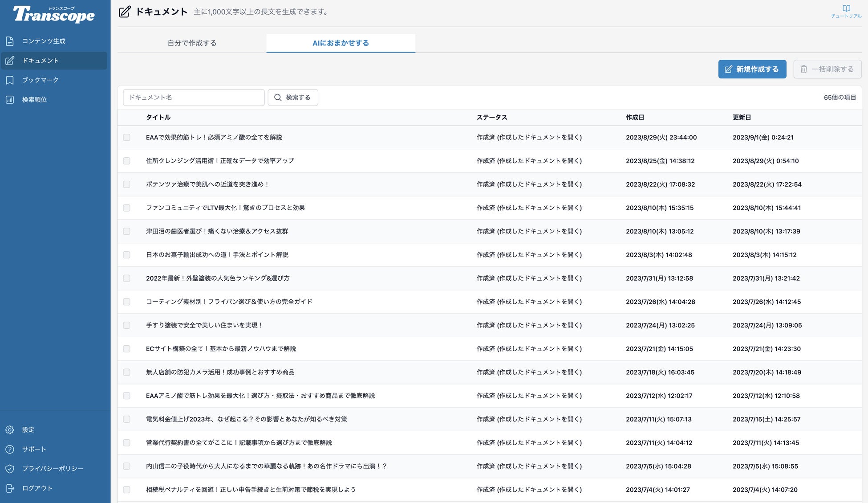
Task: Click the サポート question mark icon
Action: click(10, 450)
